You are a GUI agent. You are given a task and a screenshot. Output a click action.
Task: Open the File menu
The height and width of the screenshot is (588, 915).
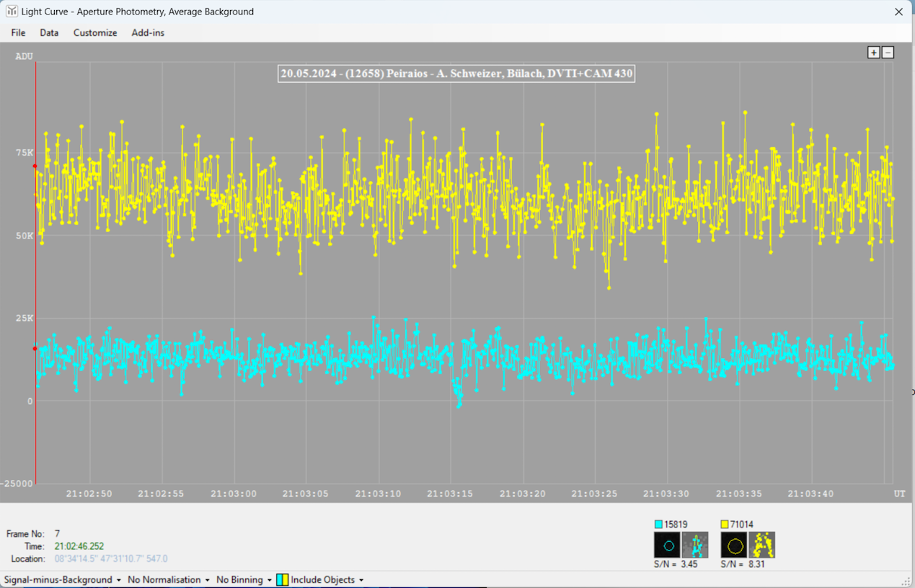(18, 32)
